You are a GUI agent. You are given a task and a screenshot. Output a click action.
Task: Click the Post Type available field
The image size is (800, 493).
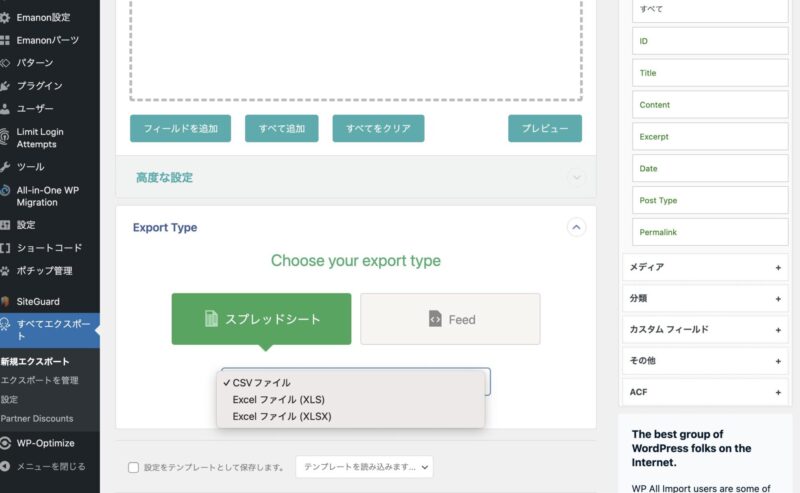(x=710, y=200)
